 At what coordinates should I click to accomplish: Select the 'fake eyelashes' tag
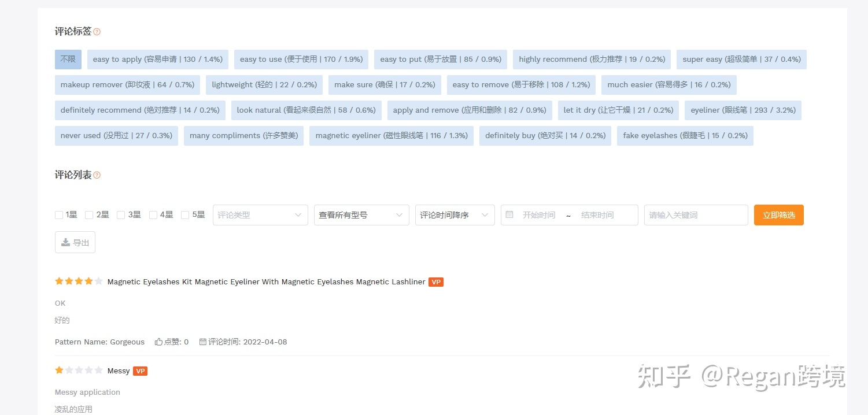(x=685, y=136)
